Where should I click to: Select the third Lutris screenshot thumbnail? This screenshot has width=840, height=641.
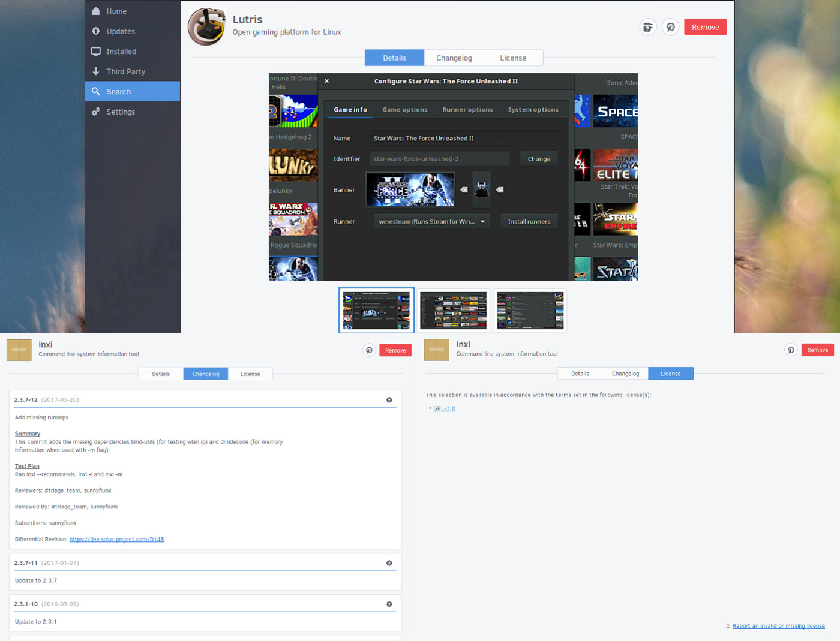(530, 311)
